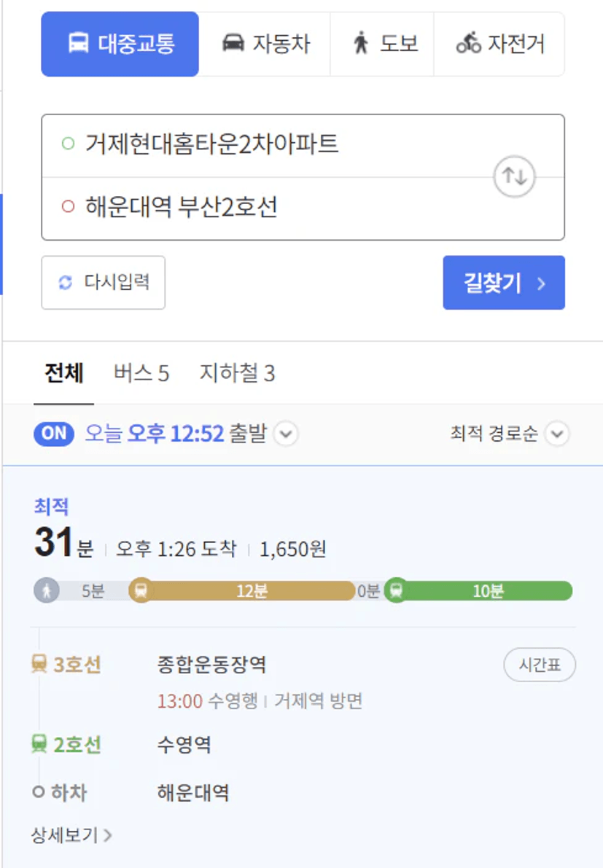
Task: Expand the departure time dropdown arrow
Action: coord(286,434)
